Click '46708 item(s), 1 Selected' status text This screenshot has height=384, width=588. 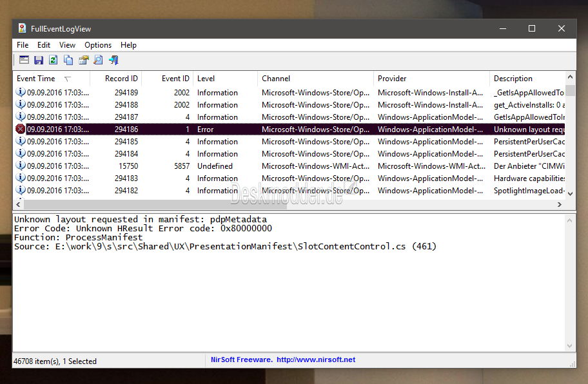tap(55, 361)
